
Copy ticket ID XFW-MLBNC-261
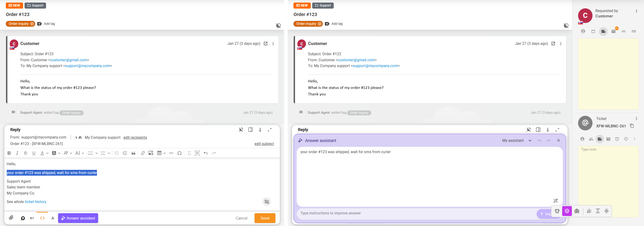632,126
